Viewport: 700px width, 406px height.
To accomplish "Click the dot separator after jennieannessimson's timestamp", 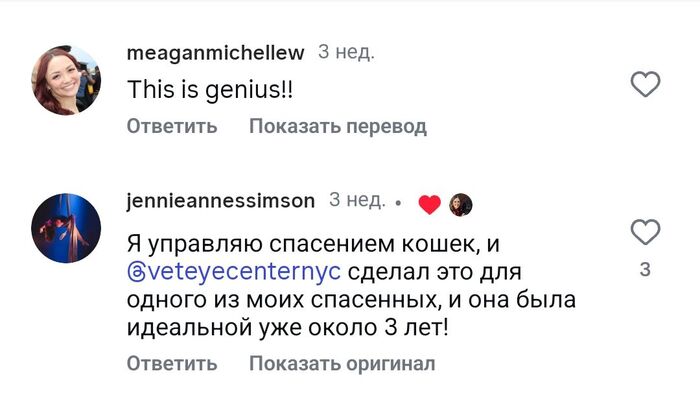I will pos(398,204).
